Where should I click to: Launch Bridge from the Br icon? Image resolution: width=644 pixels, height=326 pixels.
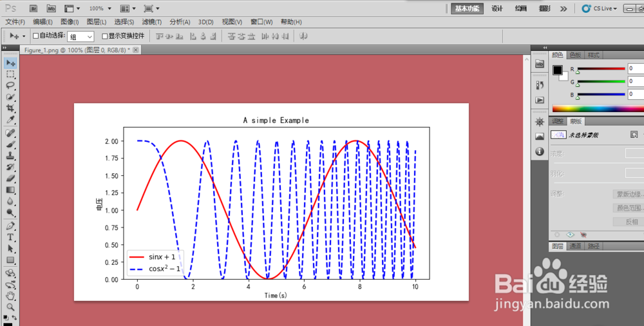[34, 8]
